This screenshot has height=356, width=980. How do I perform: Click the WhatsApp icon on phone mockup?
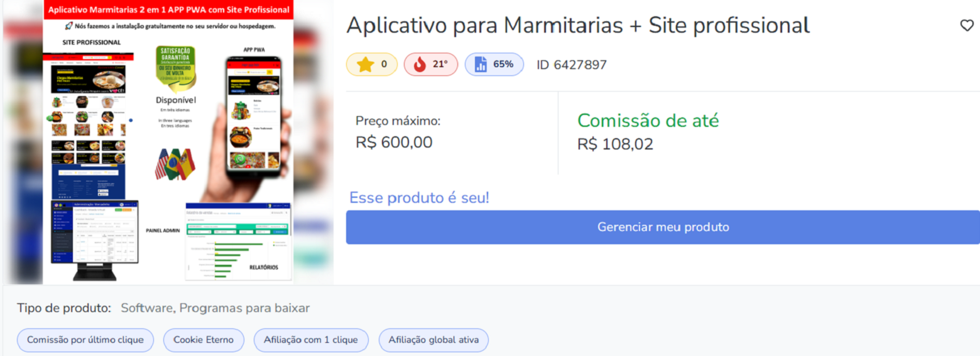click(238, 160)
